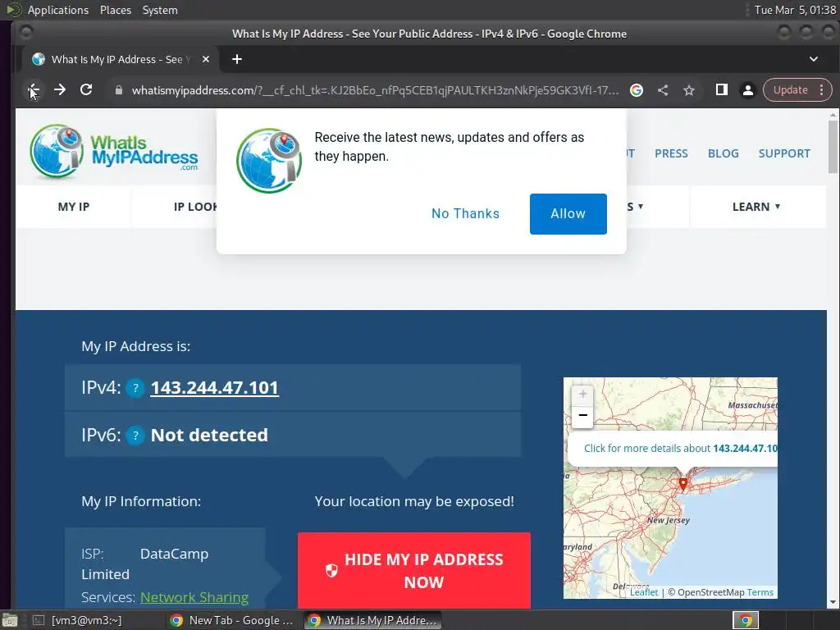The image size is (840, 630).
Task: Go back using the browser back arrow
Action: [34, 90]
